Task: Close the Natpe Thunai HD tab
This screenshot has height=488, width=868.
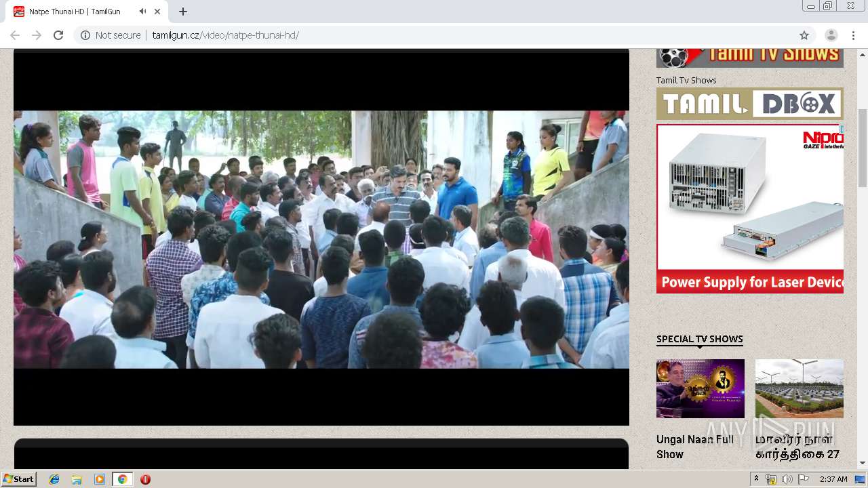Action: click(157, 12)
